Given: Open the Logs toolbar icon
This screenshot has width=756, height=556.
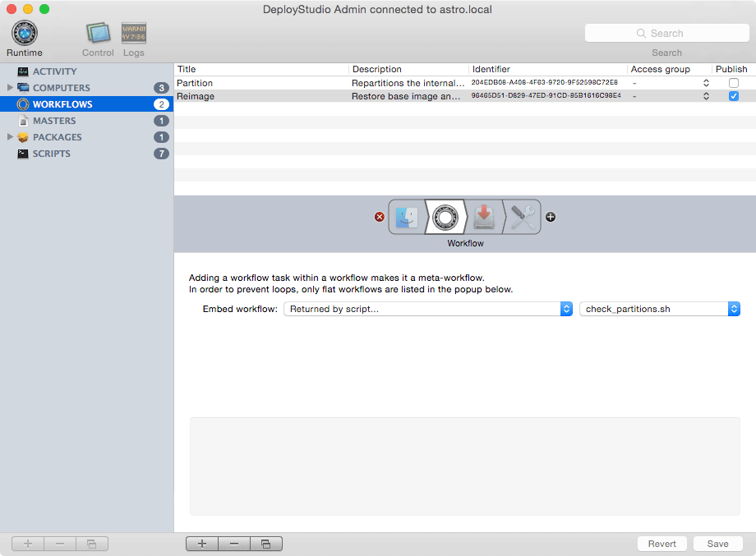Looking at the screenshot, I should point(134,34).
